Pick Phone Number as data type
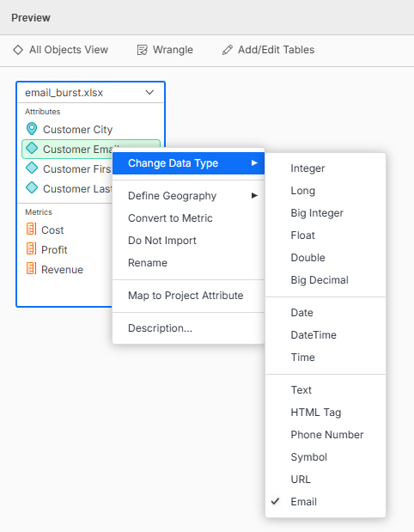414x532 pixels. click(326, 435)
